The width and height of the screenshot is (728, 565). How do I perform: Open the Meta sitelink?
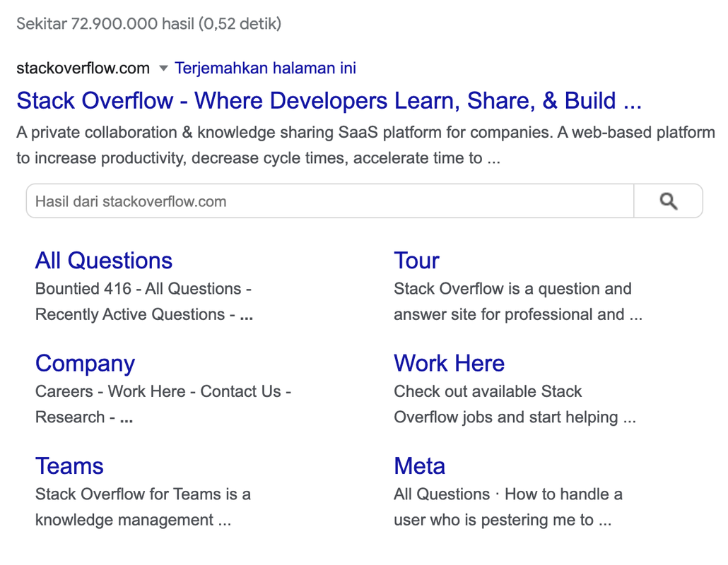pyautogui.click(x=420, y=465)
